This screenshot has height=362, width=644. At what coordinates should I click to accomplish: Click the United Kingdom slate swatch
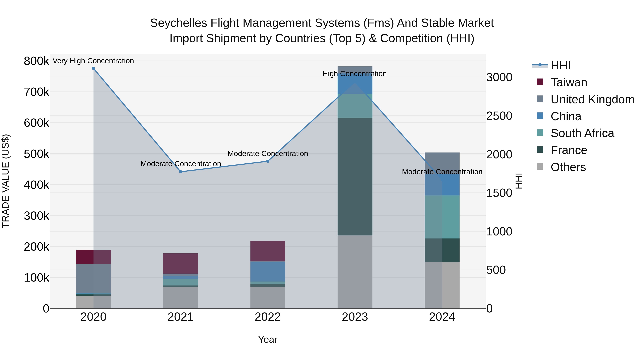tap(540, 99)
